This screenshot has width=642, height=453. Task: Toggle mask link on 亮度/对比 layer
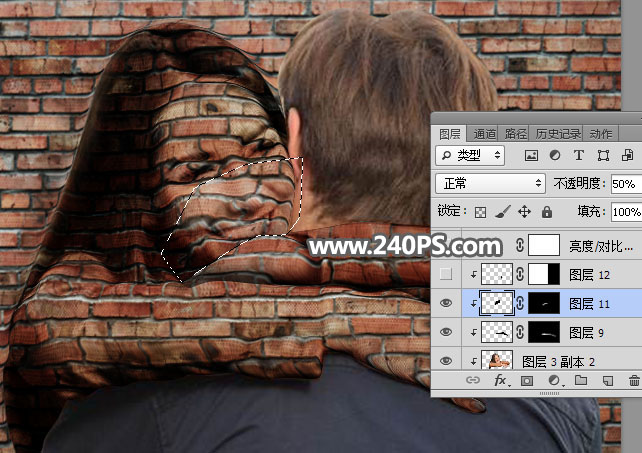click(x=520, y=245)
